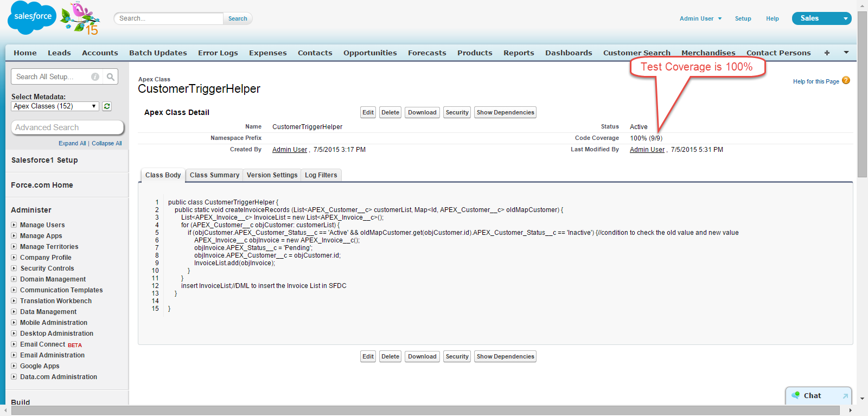Open Admin User link beside Created By
This screenshot has height=416, width=868.
290,150
